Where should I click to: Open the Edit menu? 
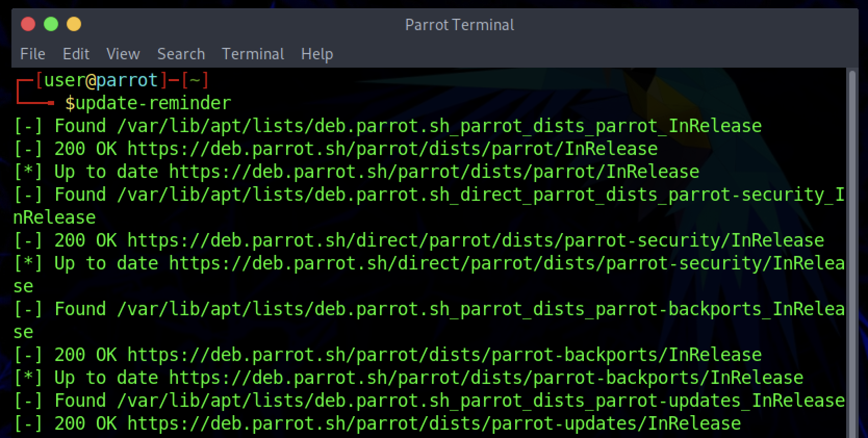pyautogui.click(x=76, y=54)
